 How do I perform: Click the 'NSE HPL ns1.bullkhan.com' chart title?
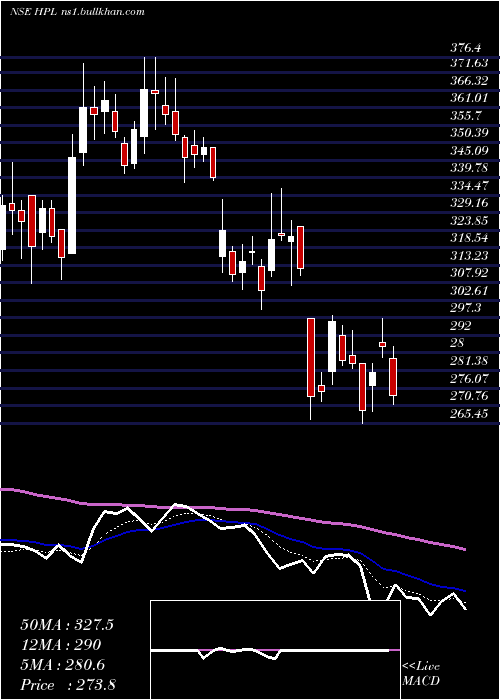(77, 12)
